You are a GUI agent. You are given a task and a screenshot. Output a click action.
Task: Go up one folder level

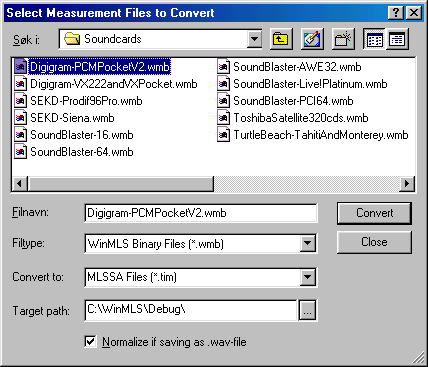[281, 39]
